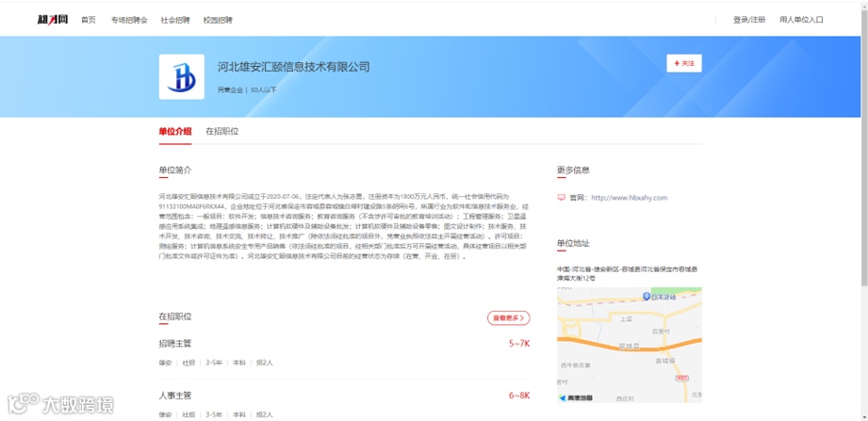Viewport: 868px width, 421px height.
Task: Click the company name 河北雄安汇颐信息技术有限公司
Action: pyautogui.click(x=293, y=67)
